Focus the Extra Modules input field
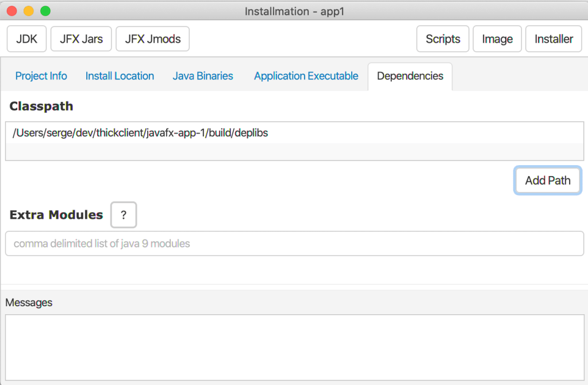 click(294, 243)
